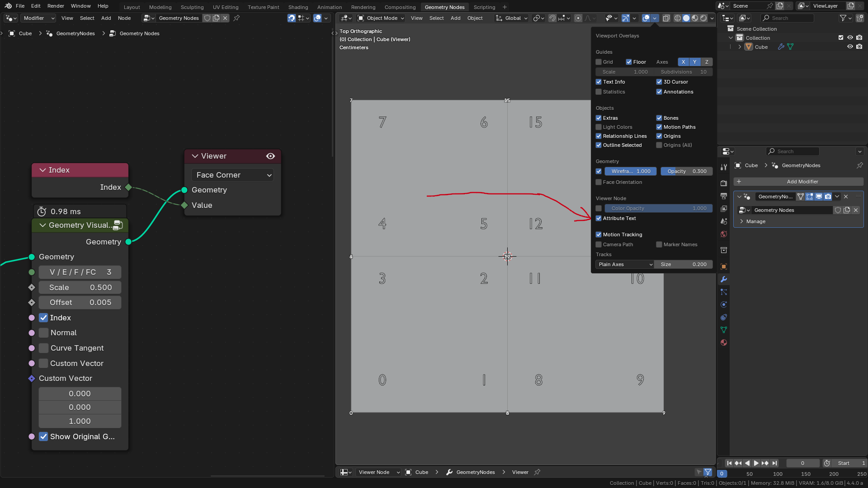The width and height of the screenshot is (868, 488).
Task: Toggle X-ray in viewport header
Action: [666, 18]
